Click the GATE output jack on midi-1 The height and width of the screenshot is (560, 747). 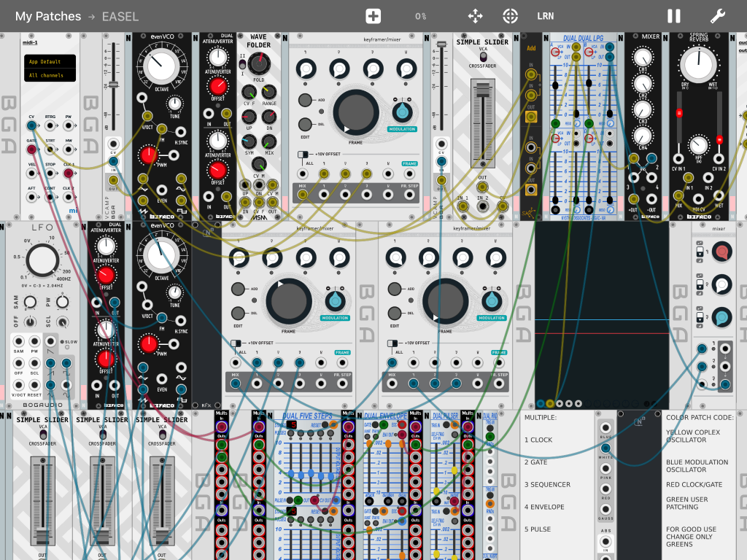31,149
